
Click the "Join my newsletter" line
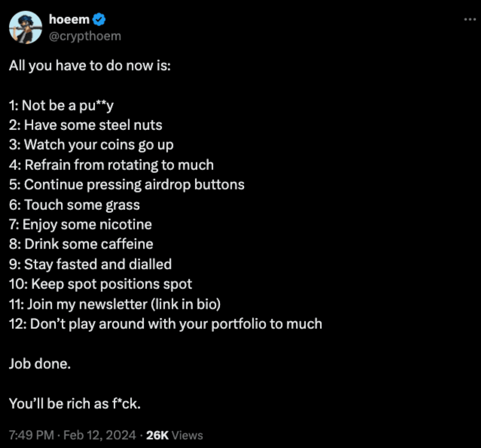point(115,304)
